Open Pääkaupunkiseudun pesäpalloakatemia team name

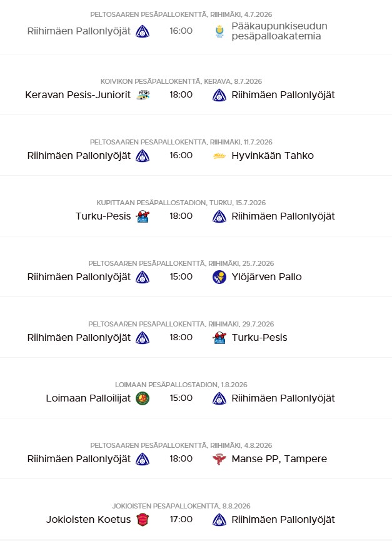(x=279, y=31)
